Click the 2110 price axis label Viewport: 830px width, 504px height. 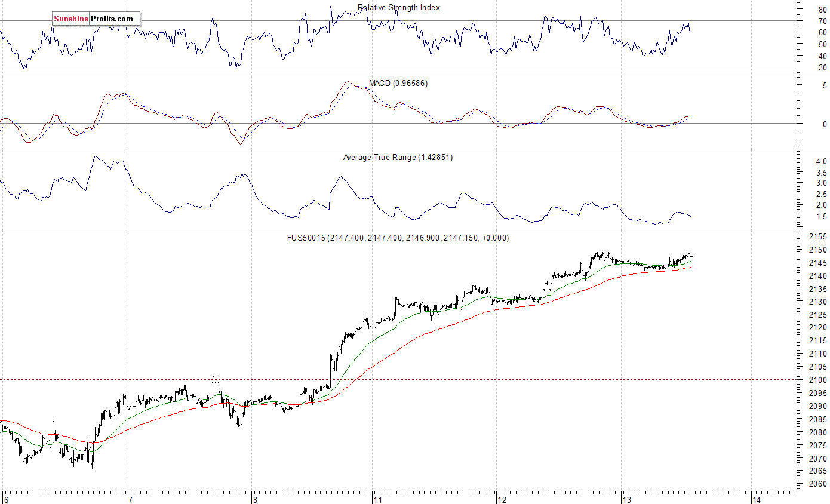pos(818,354)
